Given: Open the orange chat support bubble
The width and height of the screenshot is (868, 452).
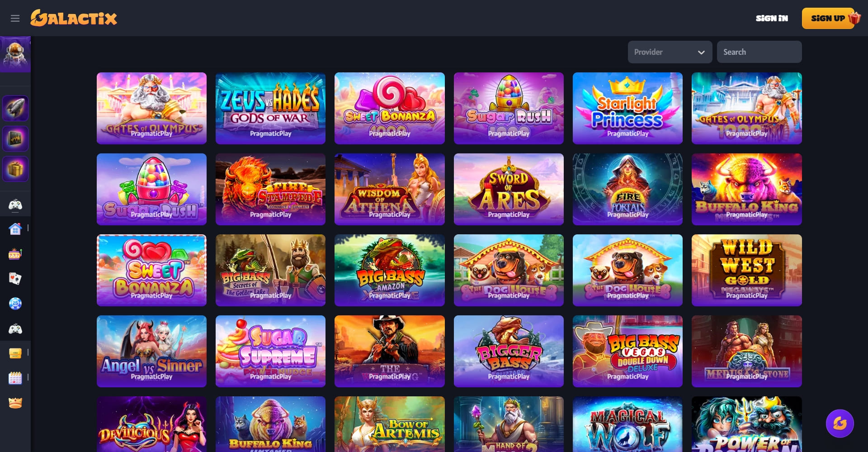Looking at the screenshot, I should click(x=840, y=423).
